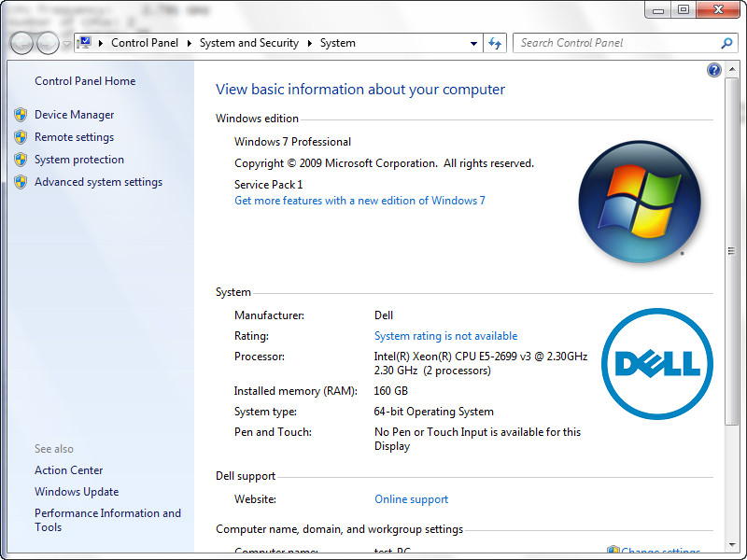Screen dimensions: 747x560
Task: Click the vertical scrollbar thumb
Action: click(731, 251)
